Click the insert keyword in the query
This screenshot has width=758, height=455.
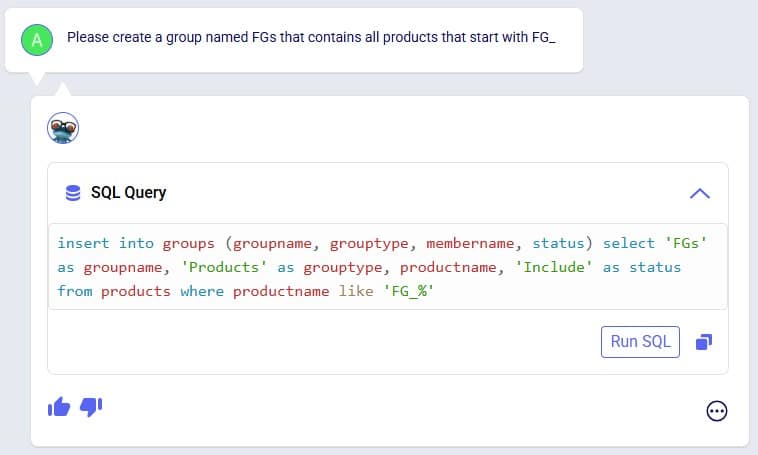(x=83, y=243)
